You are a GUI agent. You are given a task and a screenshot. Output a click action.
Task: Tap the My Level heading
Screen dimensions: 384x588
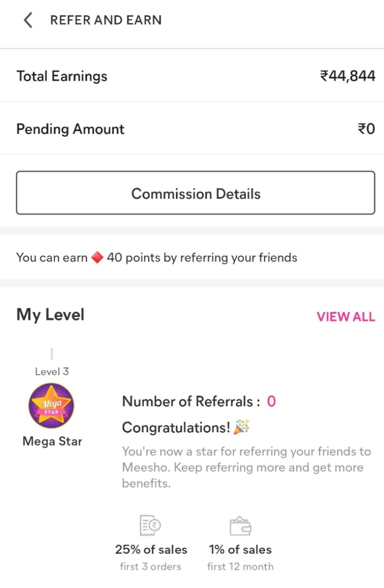click(x=50, y=315)
